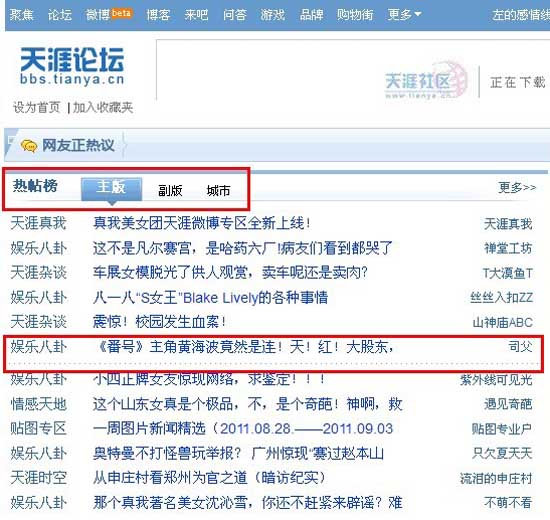Image resolution: width=550 pixels, height=520 pixels.
Task: Expand the 更多 dropdown in top navigation
Action: 404,15
